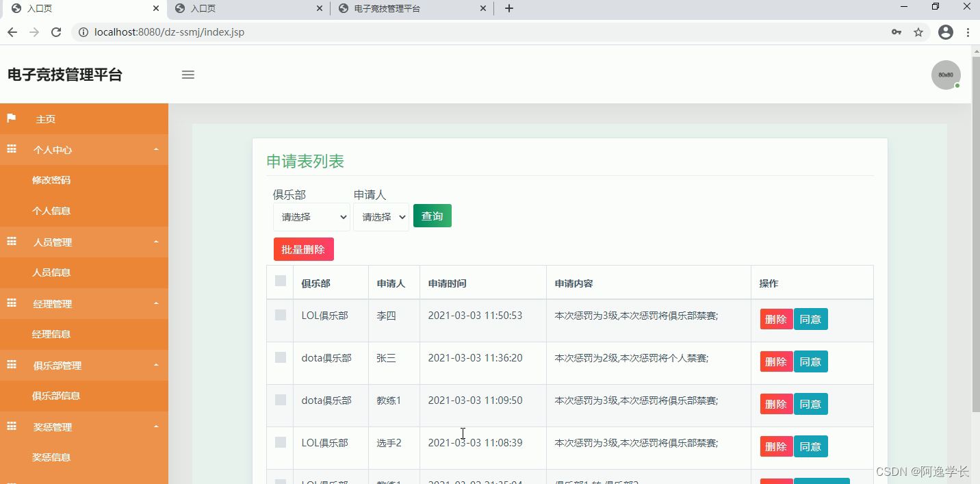Image resolution: width=980 pixels, height=484 pixels.
Task: Delete the 选手2 application row
Action: (776, 446)
